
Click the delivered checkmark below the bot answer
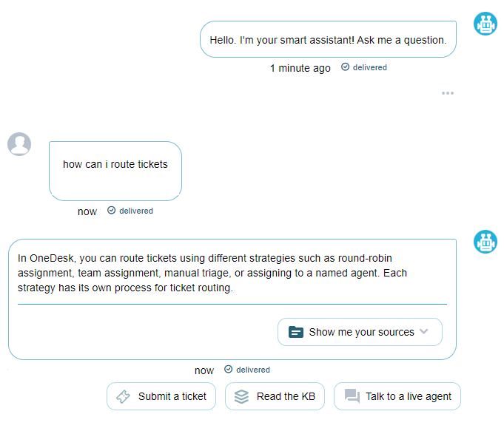[x=228, y=370]
